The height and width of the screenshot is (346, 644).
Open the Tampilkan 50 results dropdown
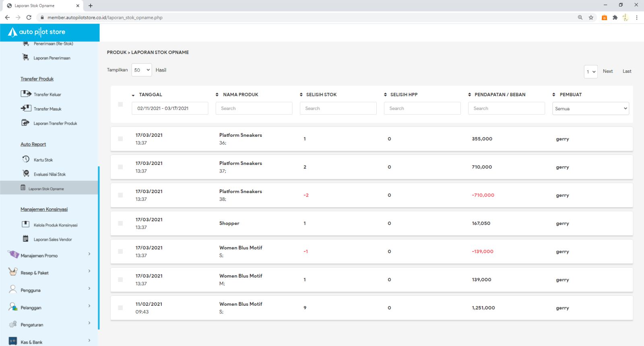tap(141, 70)
